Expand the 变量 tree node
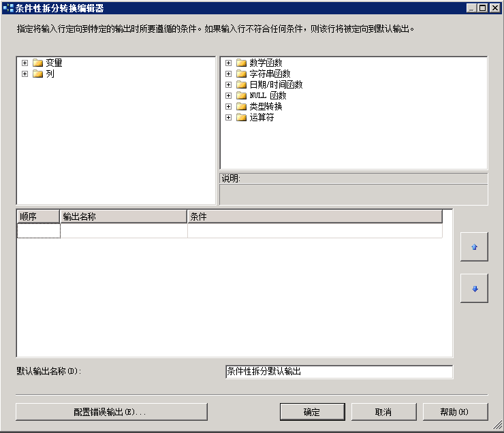Image resolution: width=504 pixels, height=433 pixels. [x=25, y=63]
